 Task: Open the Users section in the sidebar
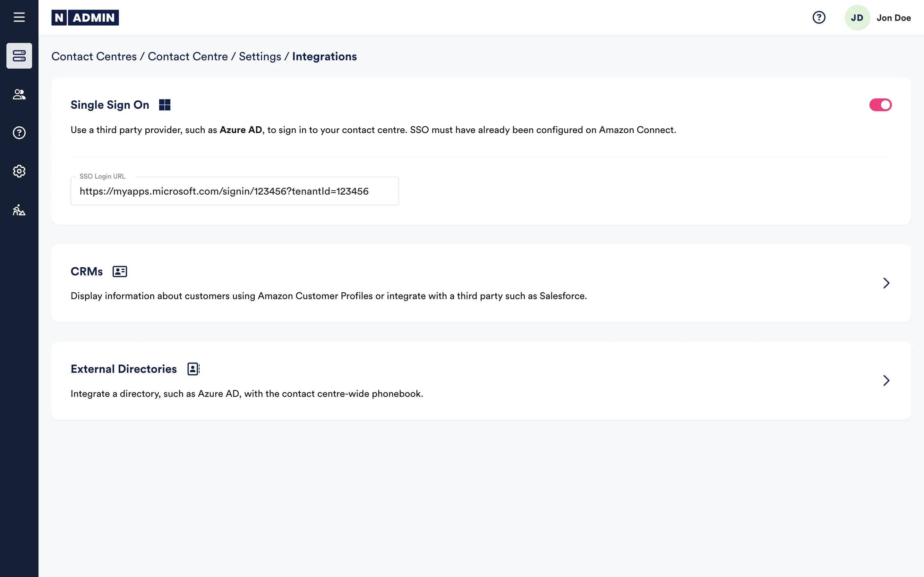(19, 95)
